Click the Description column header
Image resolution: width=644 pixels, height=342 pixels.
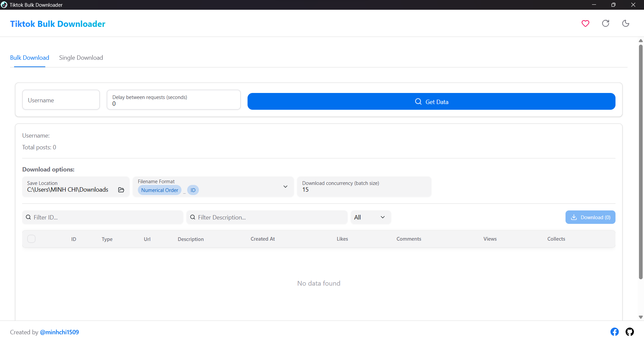click(191, 239)
